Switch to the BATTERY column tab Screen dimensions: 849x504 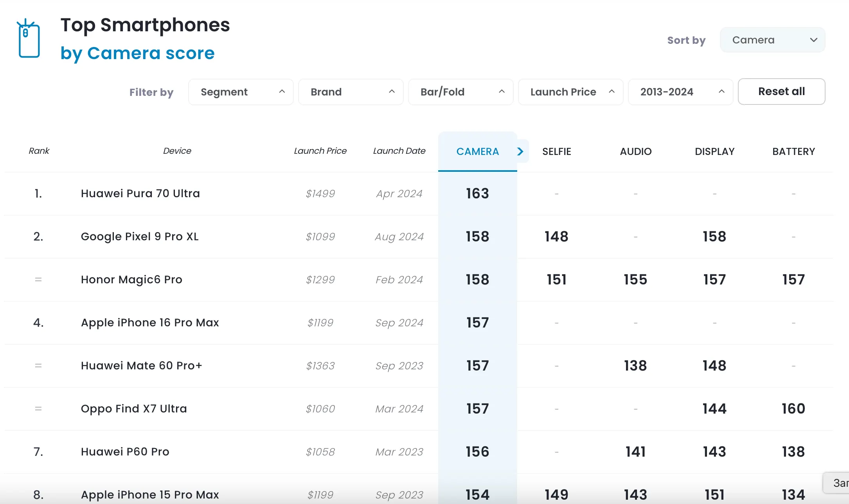pos(793,151)
